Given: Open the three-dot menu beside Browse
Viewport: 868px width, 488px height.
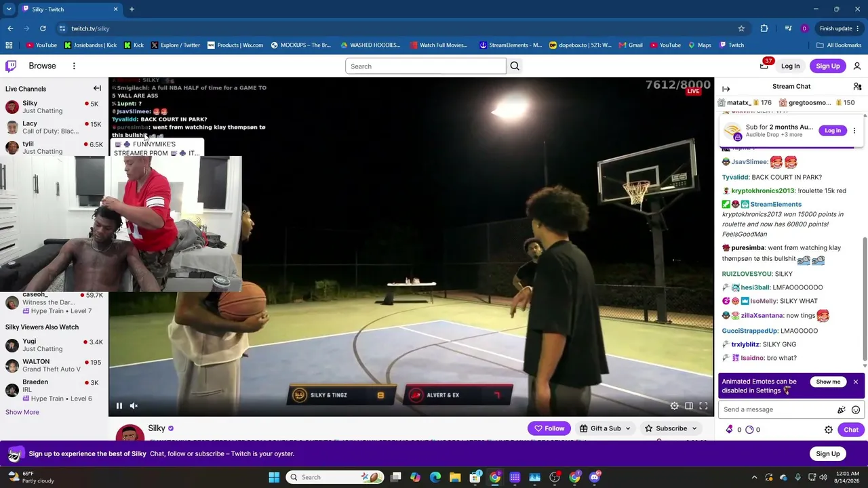Looking at the screenshot, I should click(x=74, y=66).
